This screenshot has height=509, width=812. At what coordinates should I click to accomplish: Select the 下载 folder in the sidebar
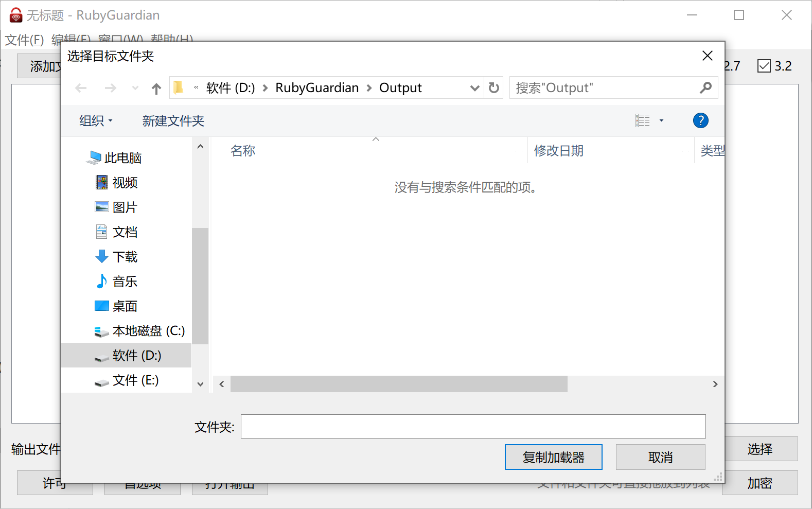pos(125,256)
